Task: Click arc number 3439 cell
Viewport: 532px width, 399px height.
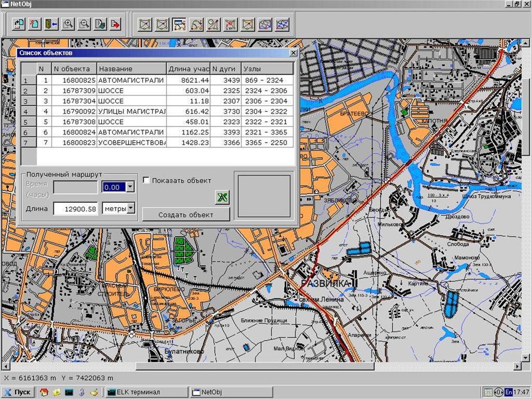Action: click(x=225, y=80)
